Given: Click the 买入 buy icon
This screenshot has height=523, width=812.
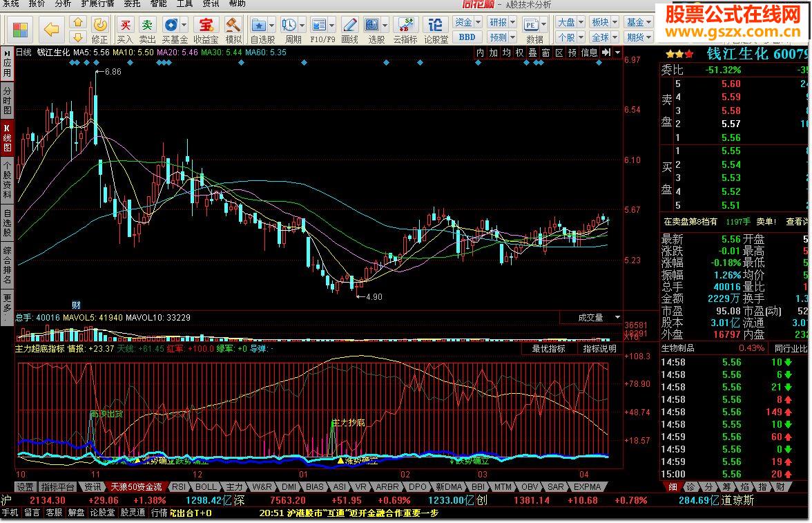Looking at the screenshot, I should pos(125,30).
